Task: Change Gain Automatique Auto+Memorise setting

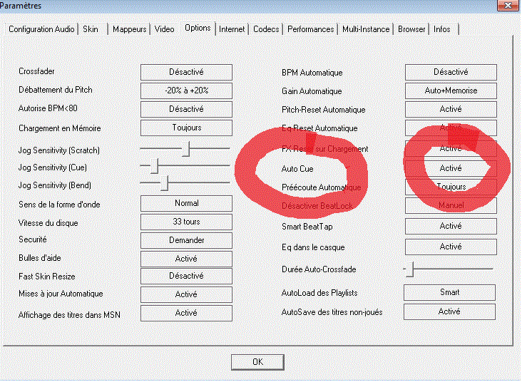Action: click(450, 91)
